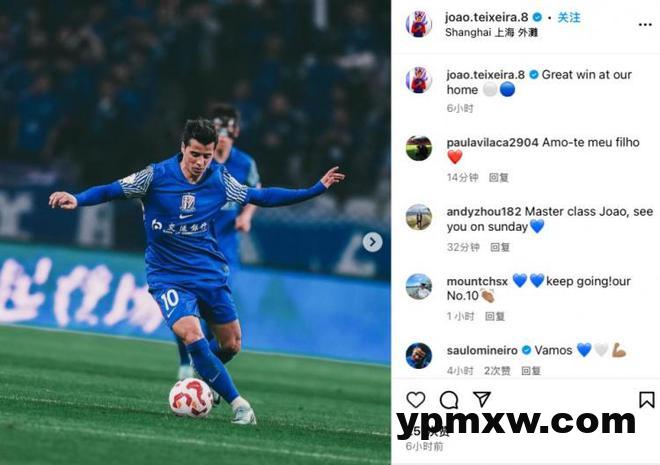
Task: Reply to andyzhou182 comment
Action: 500,247
